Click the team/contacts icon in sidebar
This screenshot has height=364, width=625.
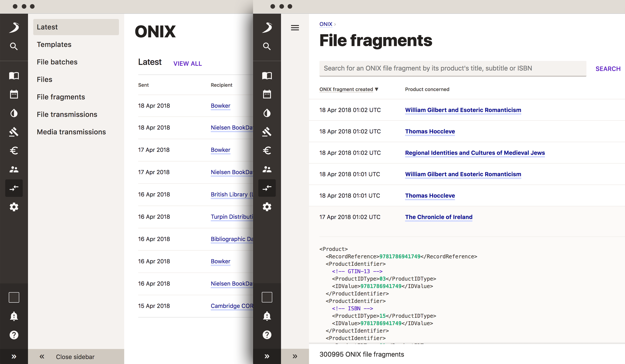click(x=14, y=169)
